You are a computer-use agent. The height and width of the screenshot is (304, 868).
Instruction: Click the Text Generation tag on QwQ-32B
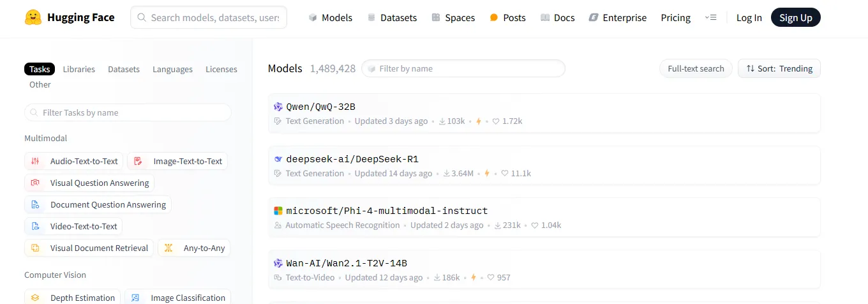click(x=315, y=121)
